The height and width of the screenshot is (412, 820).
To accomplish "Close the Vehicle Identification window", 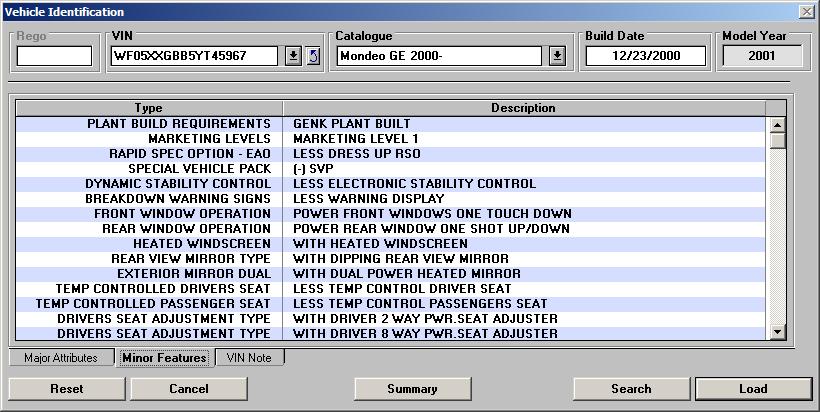I will [806, 12].
